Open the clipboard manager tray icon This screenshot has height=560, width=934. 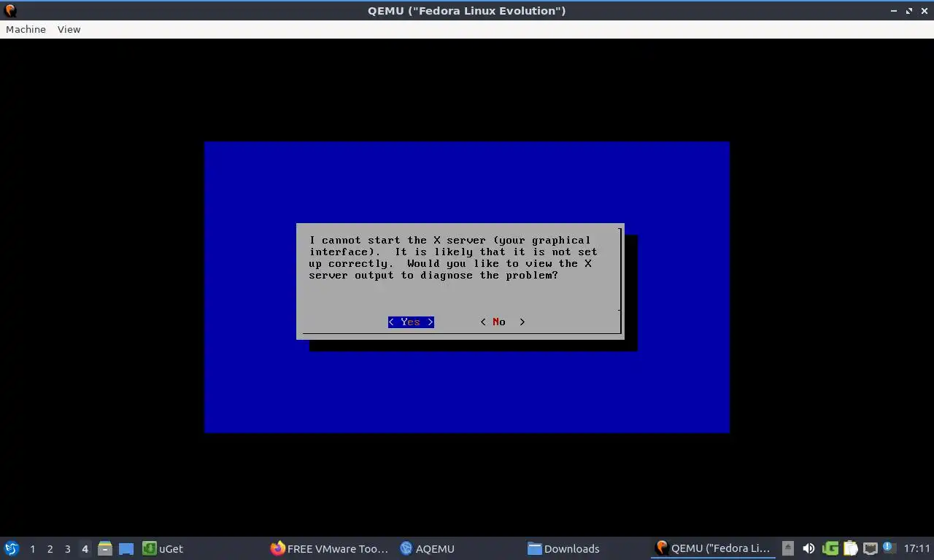pos(850,548)
